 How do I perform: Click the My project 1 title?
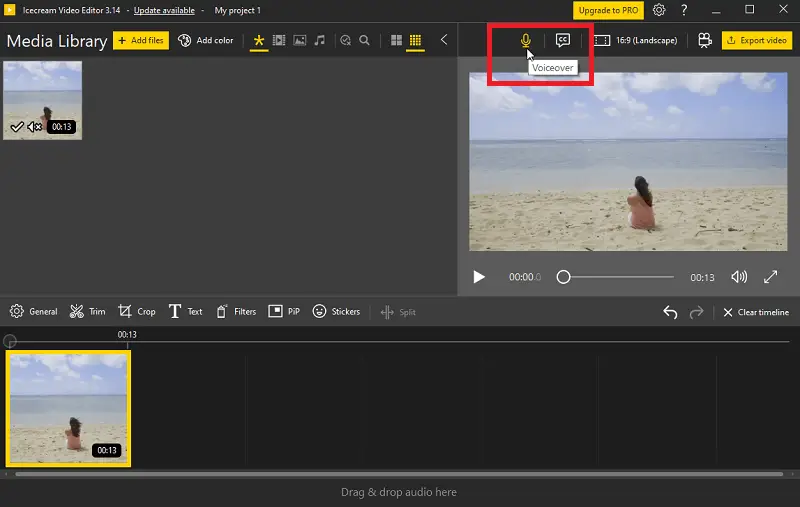pos(237,10)
